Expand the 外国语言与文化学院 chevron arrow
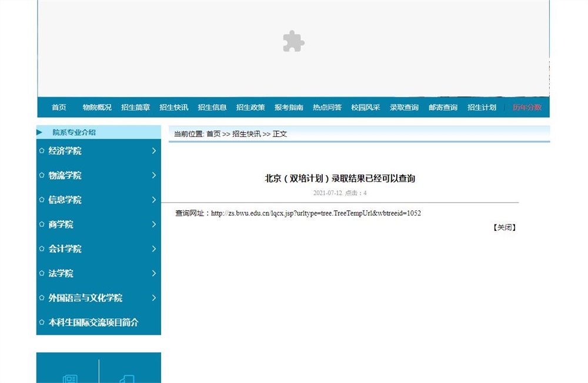 [153, 298]
